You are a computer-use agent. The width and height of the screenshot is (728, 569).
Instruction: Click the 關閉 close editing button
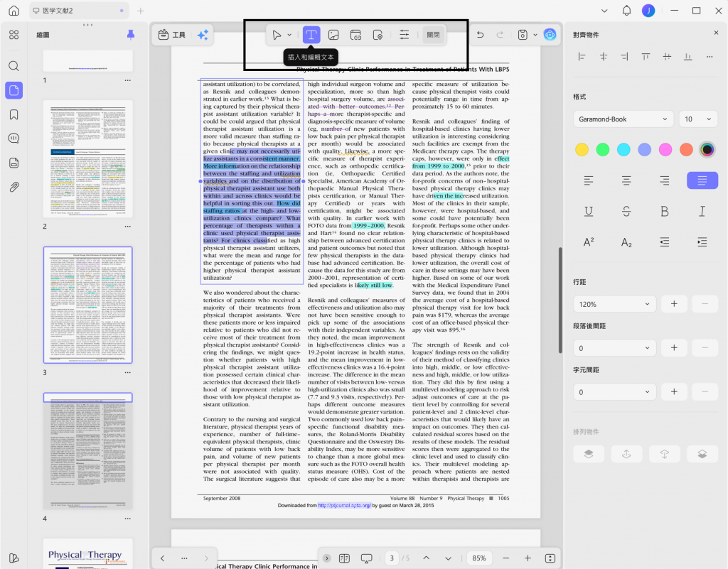coord(433,35)
